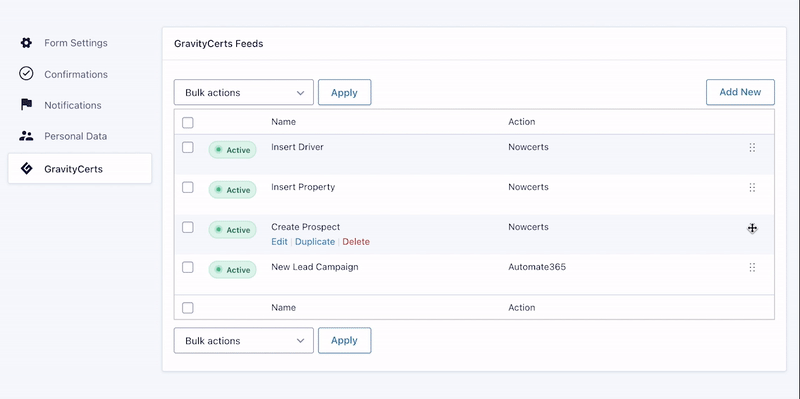Click the move handle on Create Prospect row
The width and height of the screenshot is (800, 399).
[752, 228]
